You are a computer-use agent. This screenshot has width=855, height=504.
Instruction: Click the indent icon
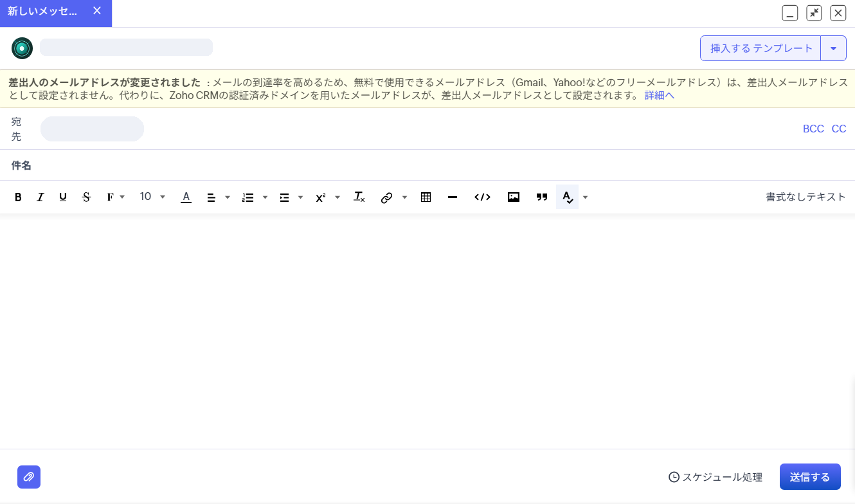pyautogui.click(x=284, y=197)
